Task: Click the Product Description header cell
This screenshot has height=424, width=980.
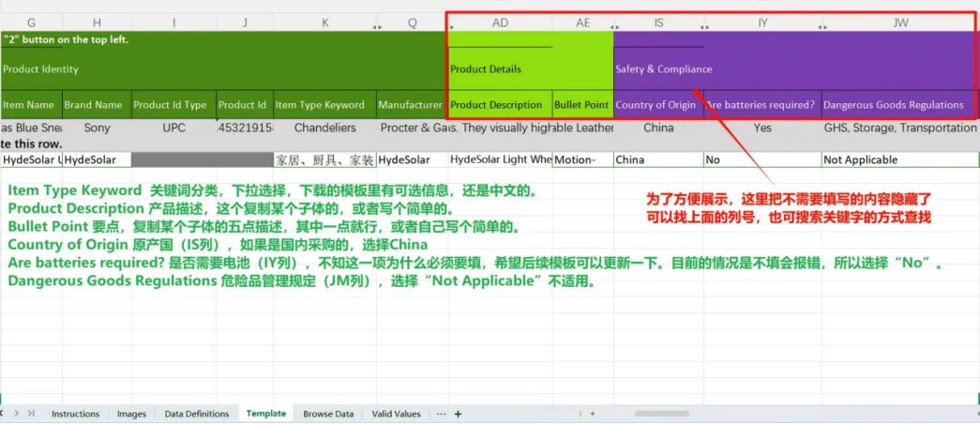Action: point(498,105)
